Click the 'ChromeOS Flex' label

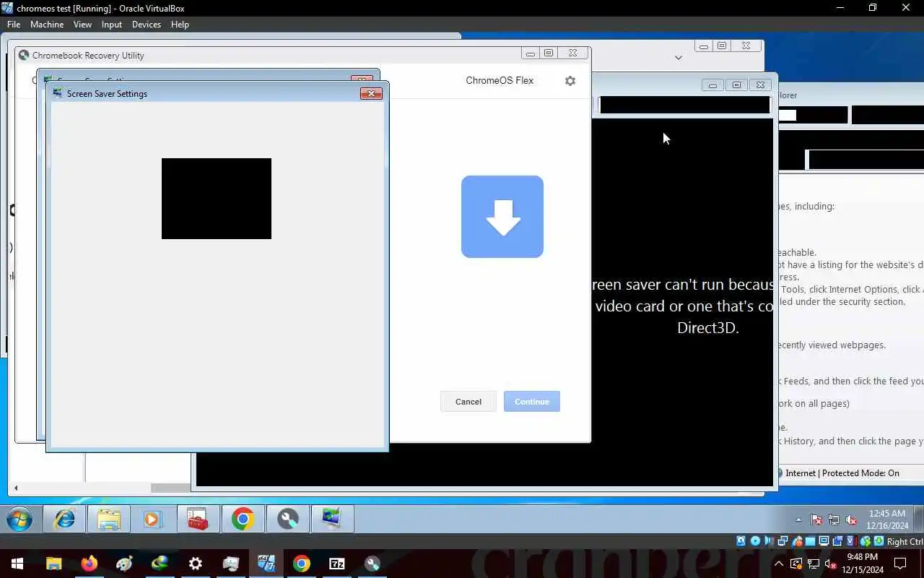pyautogui.click(x=500, y=80)
